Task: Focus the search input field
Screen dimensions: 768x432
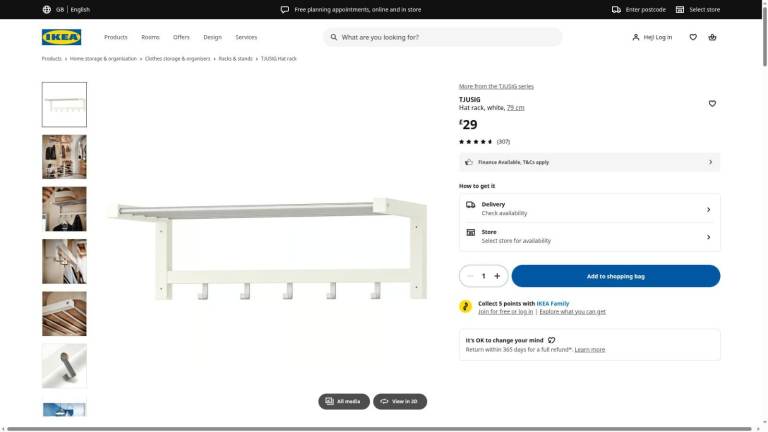Action: 443,37
